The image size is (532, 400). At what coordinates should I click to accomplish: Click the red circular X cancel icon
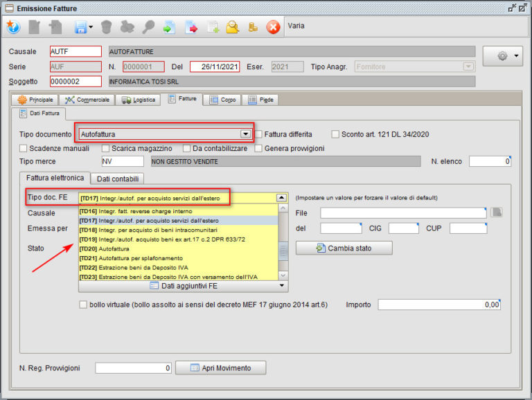click(273, 28)
